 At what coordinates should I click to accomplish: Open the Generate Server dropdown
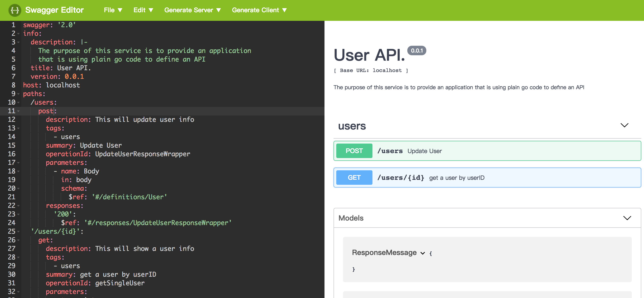(192, 10)
